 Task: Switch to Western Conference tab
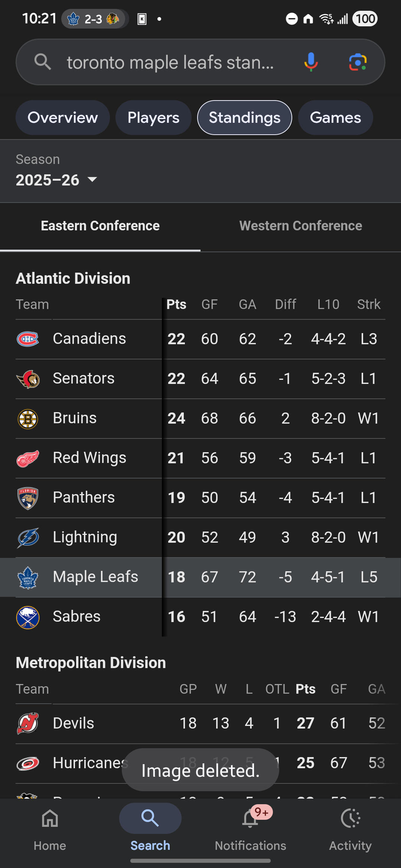(x=300, y=226)
